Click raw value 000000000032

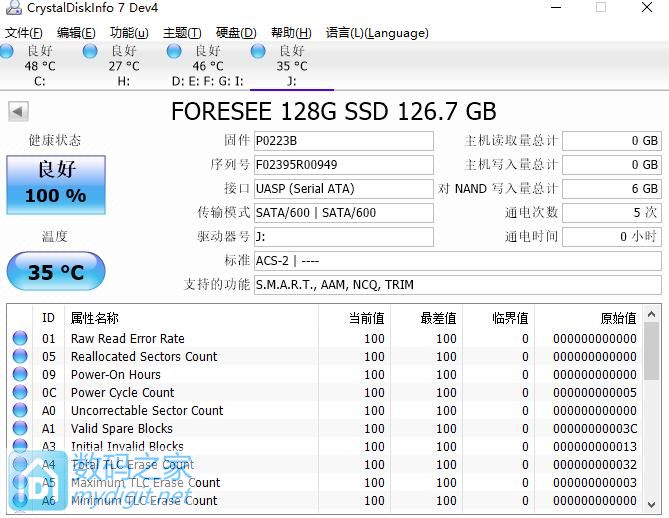(x=595, y=464)
